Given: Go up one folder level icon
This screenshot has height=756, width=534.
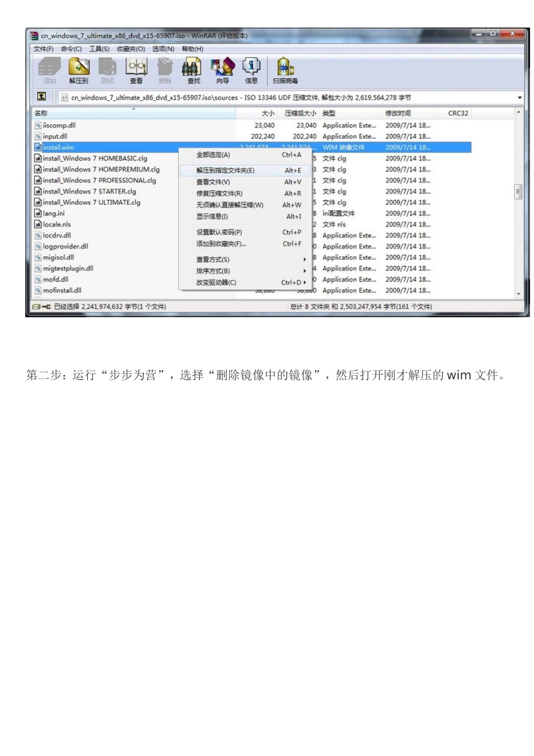Looking at the screenshot, I should [x=42, y=97].
